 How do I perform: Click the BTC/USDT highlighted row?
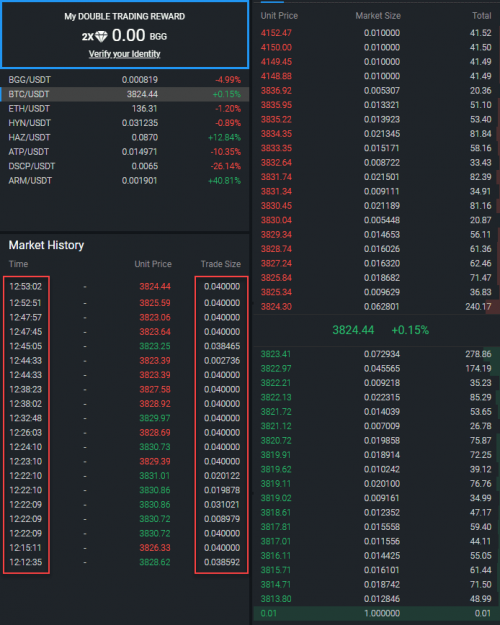[124, 94]
